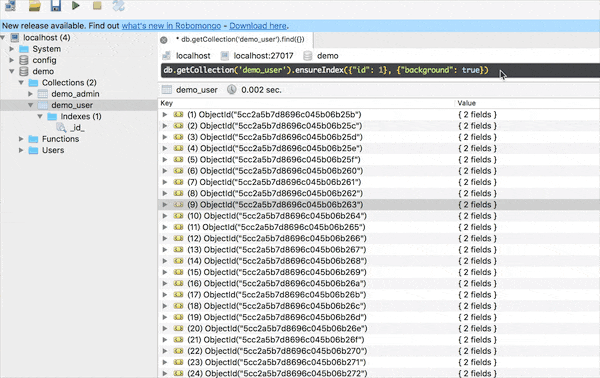Click into the ensureIndex query editor

380,70
